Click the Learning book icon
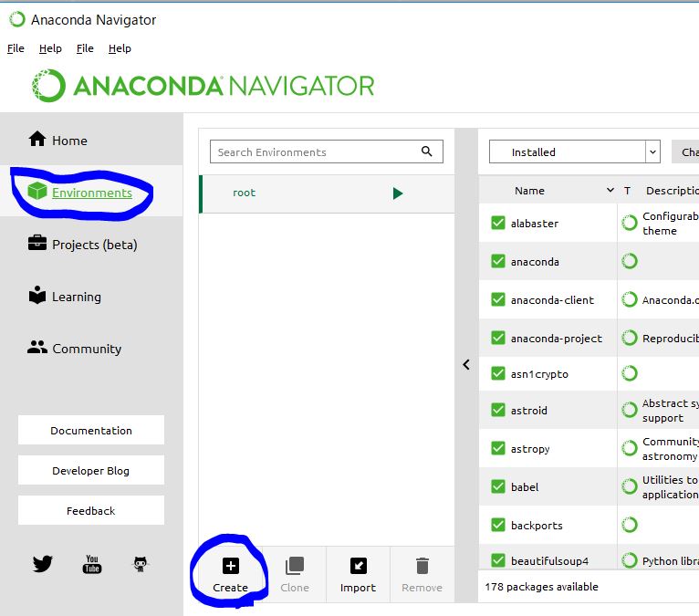The width and height of the screenshot is (699, 616). (x=37, y=295)
